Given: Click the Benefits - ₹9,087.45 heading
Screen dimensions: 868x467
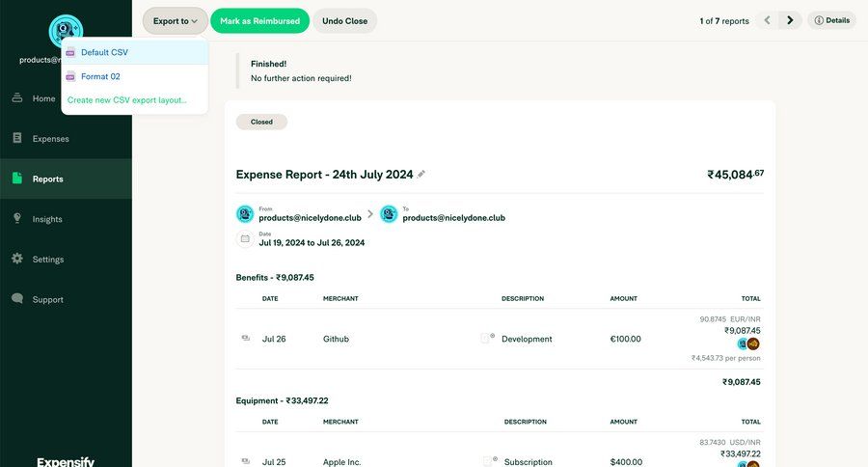Looking at the screenshot, I should tap(275, 278).
